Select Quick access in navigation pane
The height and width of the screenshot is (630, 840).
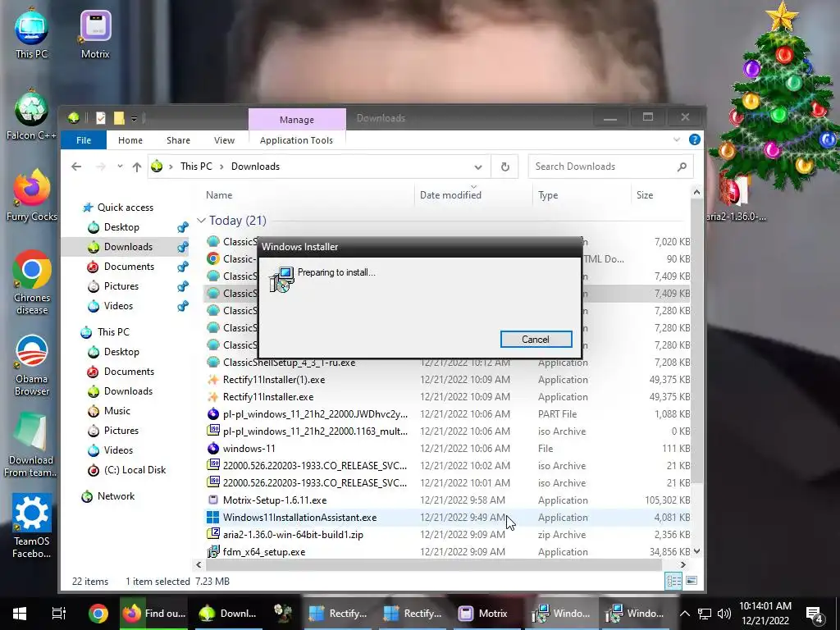pyautogui.click(x=126, y=208)
